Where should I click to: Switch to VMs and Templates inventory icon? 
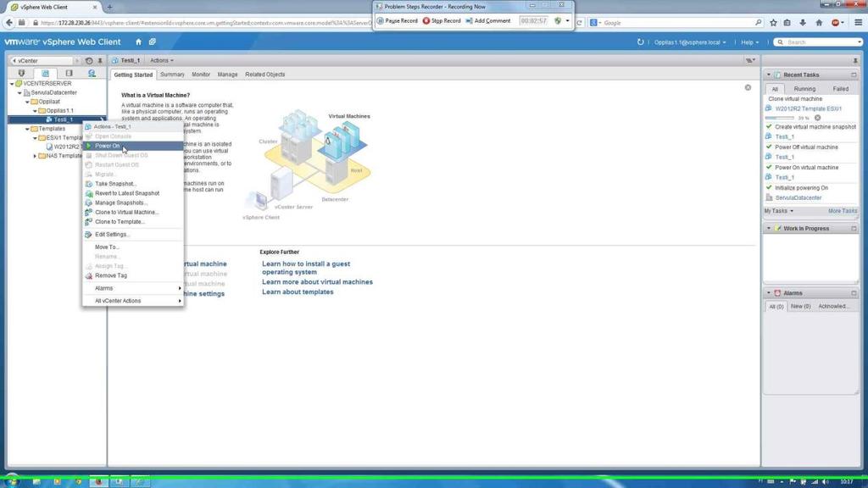click(46, 73)
